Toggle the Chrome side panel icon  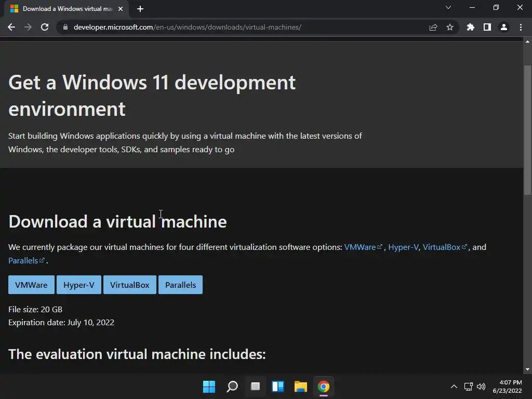point(487,27)
